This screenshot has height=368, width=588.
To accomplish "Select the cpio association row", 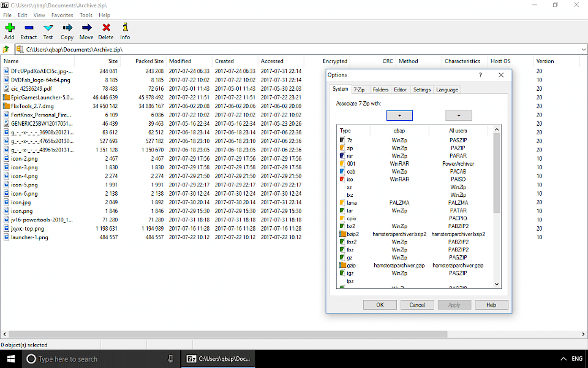I will tap(415, 218).
